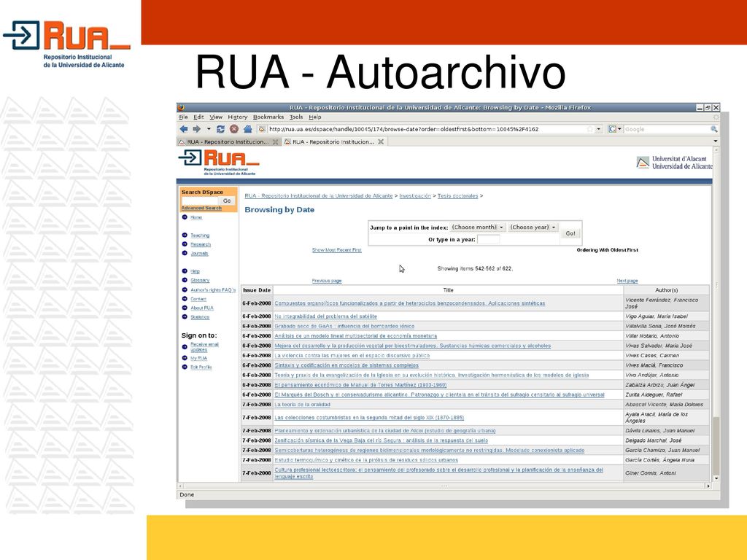Open the address bar history dropdown
The width and height of the screenshot is (747, 560).
599,129
